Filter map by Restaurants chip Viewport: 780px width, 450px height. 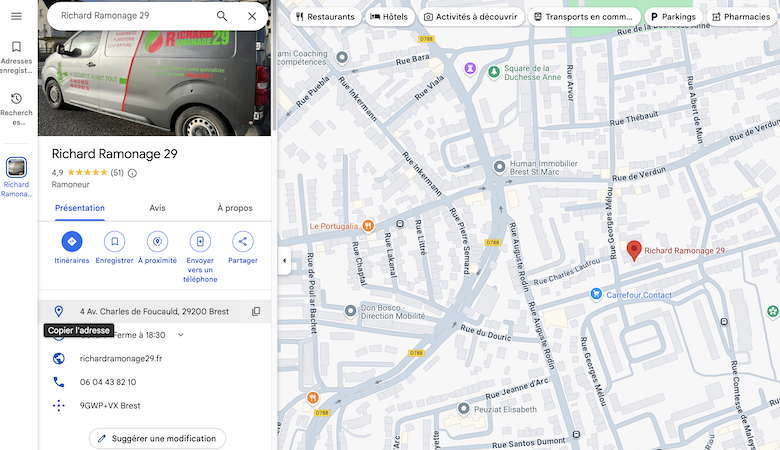click(325, 16)
